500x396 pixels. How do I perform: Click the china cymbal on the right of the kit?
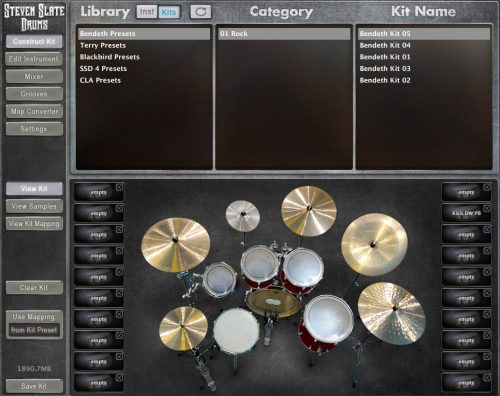(374, 244)
